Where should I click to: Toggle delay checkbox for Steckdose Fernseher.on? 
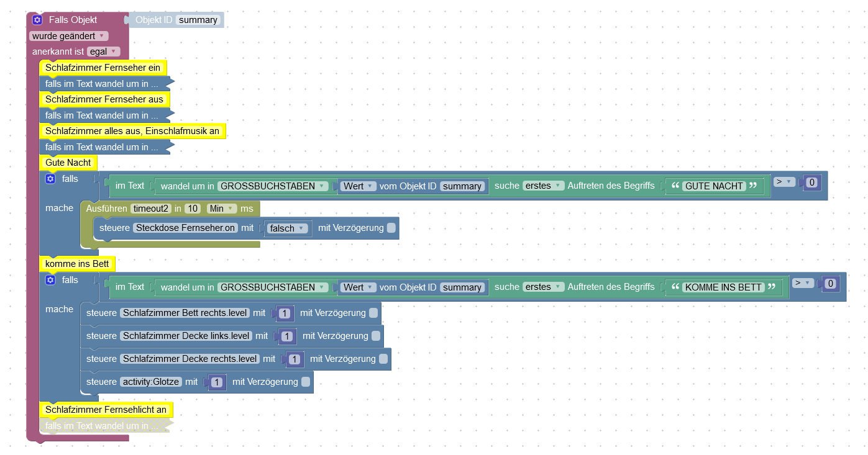click(391, 228)
